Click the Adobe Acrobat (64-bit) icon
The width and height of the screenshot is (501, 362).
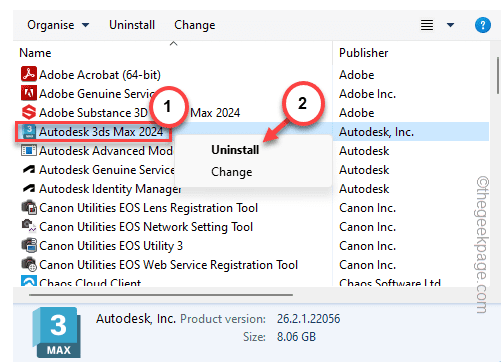29,74
